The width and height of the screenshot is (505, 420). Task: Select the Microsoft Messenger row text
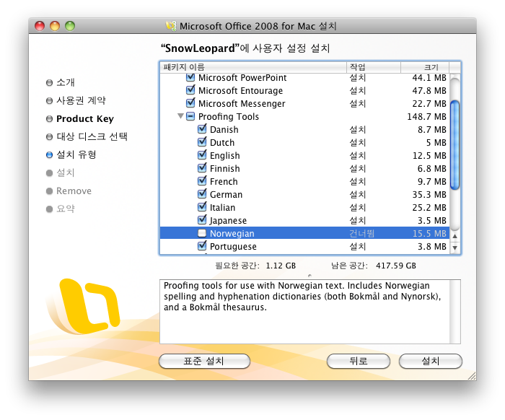coord(242,104)
